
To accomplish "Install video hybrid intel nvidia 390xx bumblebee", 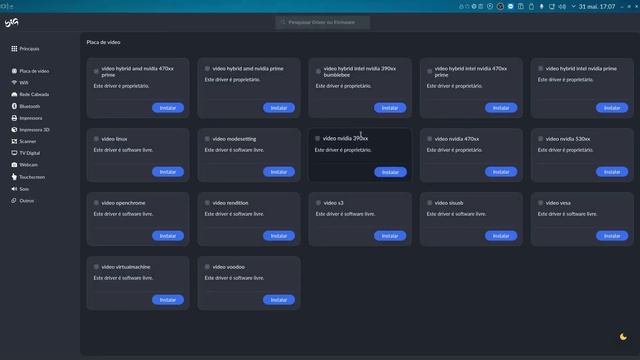I will click(x=390, y=108).
